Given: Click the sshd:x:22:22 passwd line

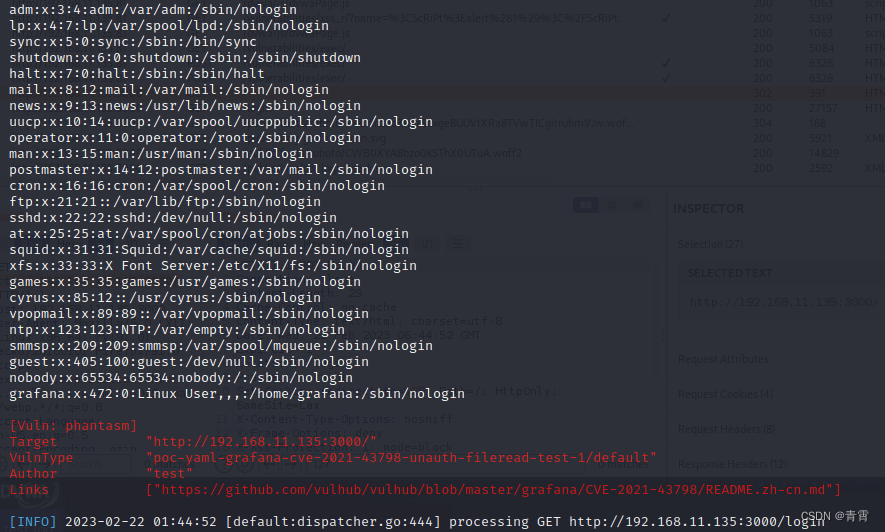Looking at the screenshot, I should coord(173,217).
